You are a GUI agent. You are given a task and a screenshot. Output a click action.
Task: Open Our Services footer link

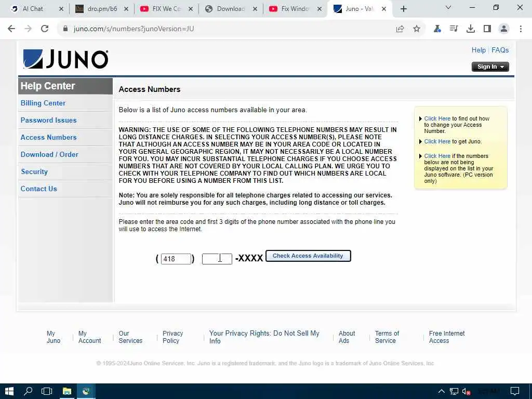(x=130, y=337)
